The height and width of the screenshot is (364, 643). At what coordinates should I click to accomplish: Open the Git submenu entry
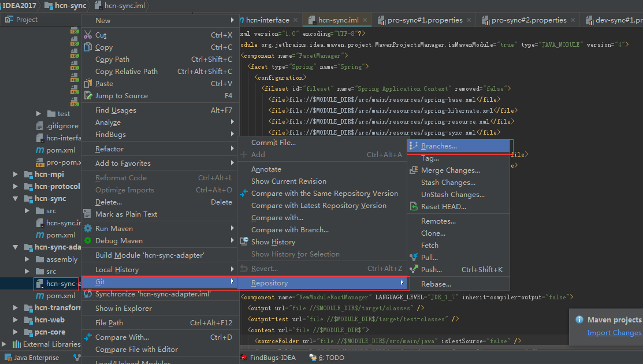pyautogui.click(x=159, y=281)
